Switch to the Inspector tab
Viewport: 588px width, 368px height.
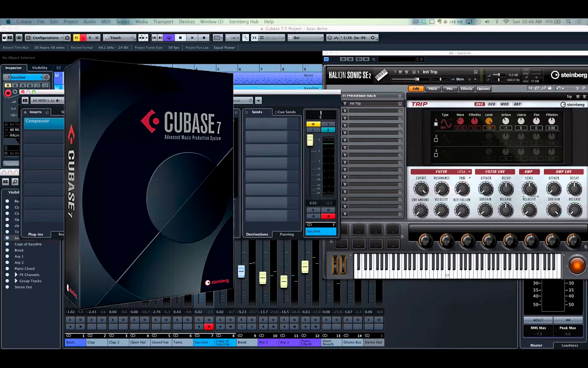click(13, 68)
